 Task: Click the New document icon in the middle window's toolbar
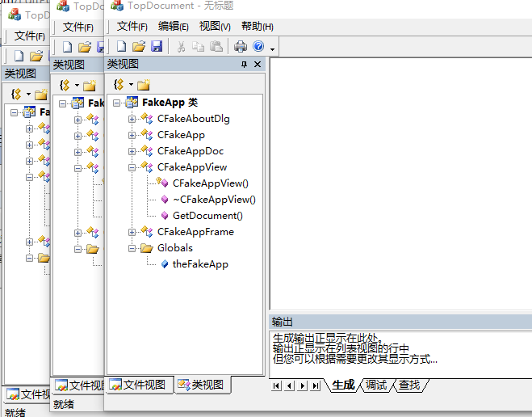click(x=68, y=47)
